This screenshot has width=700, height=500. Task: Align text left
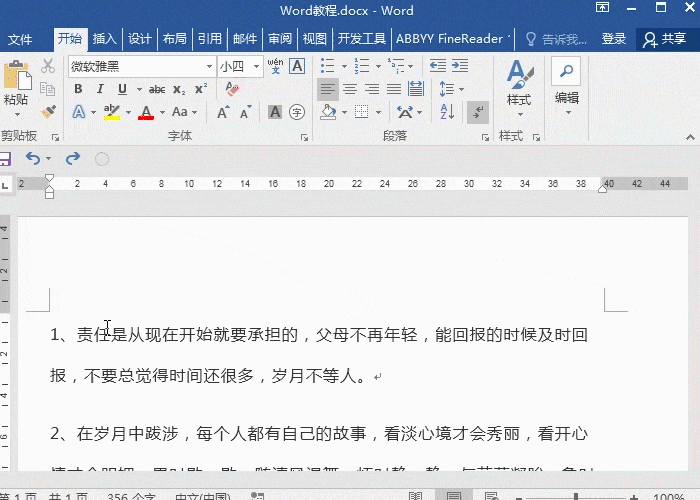[x=328, y=89]
